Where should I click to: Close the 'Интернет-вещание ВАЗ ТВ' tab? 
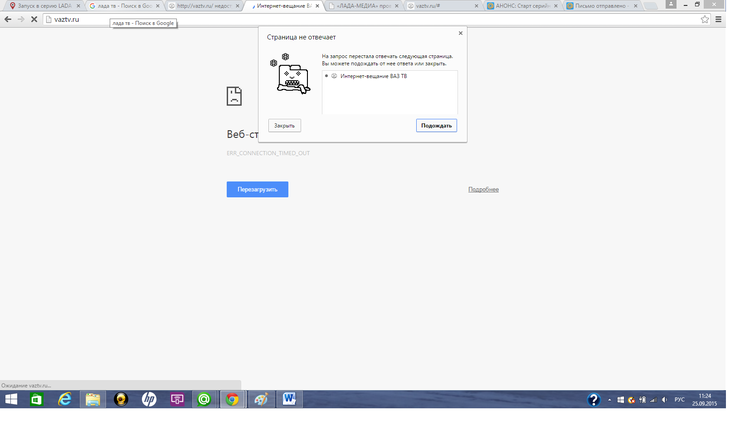click(317, 6)
